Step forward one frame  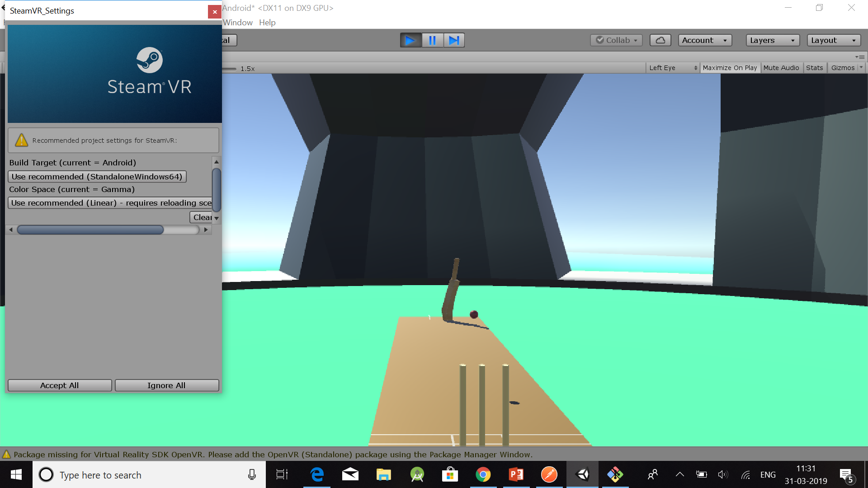point(454,40)
